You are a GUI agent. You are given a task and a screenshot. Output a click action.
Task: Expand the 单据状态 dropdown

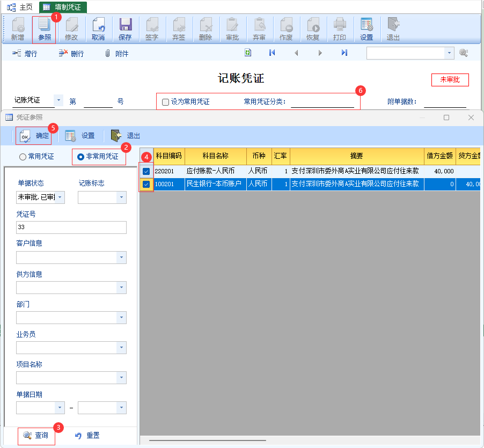(60, 197)
